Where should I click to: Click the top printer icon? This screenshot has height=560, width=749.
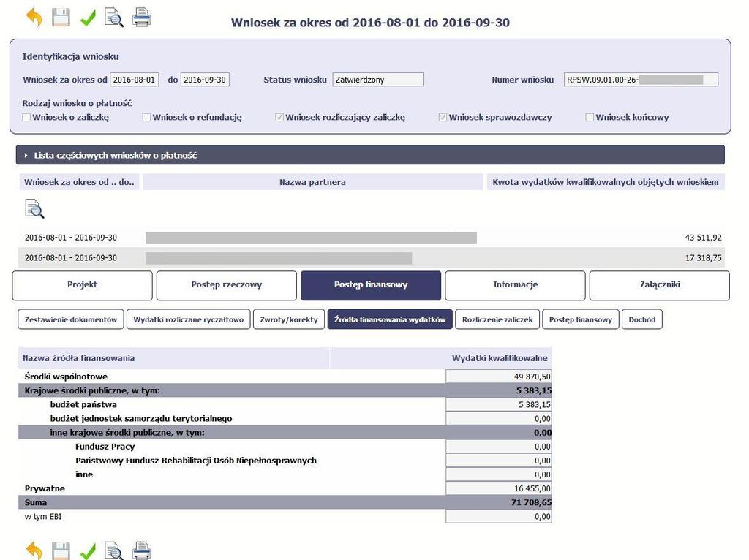tap(142, 18)
